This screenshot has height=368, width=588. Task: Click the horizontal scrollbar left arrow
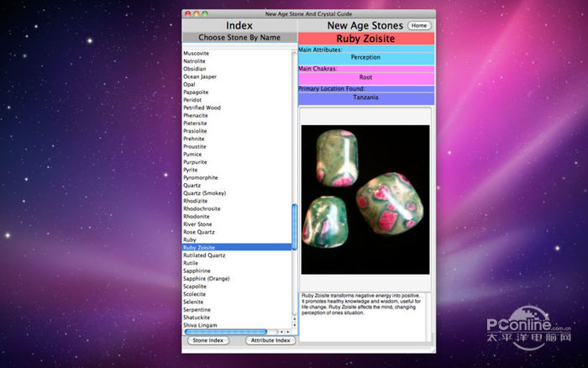coord(281,332)
